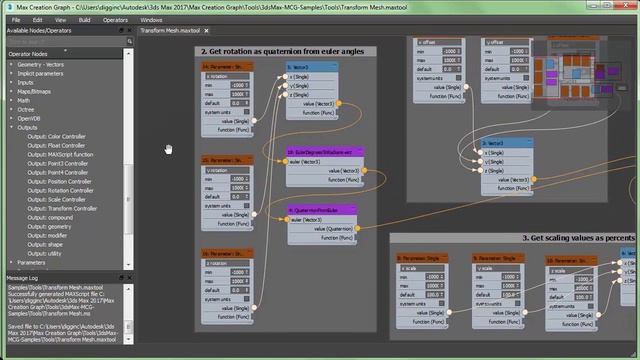Toggle system units checkbox on x offset node
Viewport: 640px width, 360px height.
[x=458, y=78]
